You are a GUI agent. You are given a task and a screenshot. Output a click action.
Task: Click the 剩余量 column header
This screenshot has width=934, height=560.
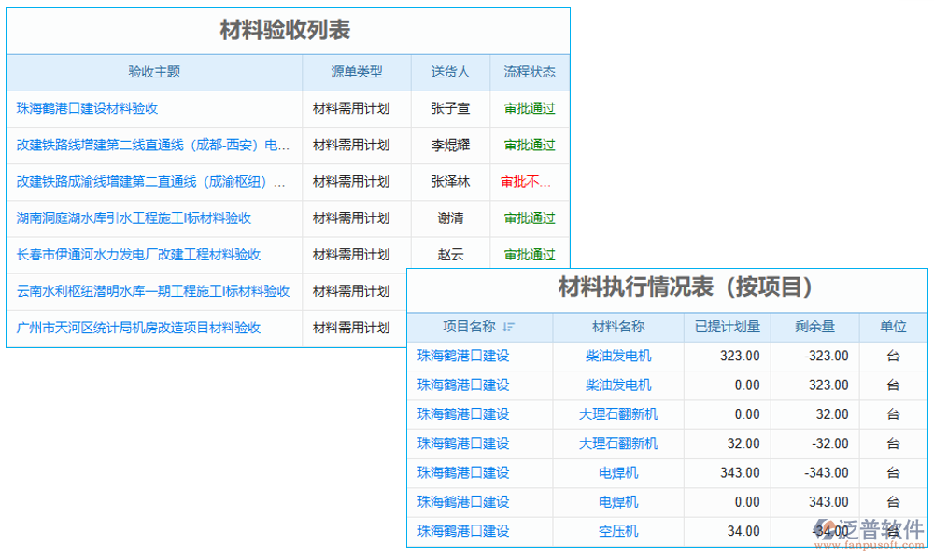(x=814, y=327)
